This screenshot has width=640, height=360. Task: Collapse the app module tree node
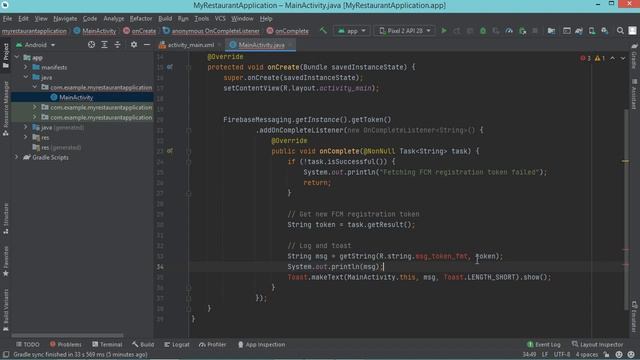pos(17,58)
